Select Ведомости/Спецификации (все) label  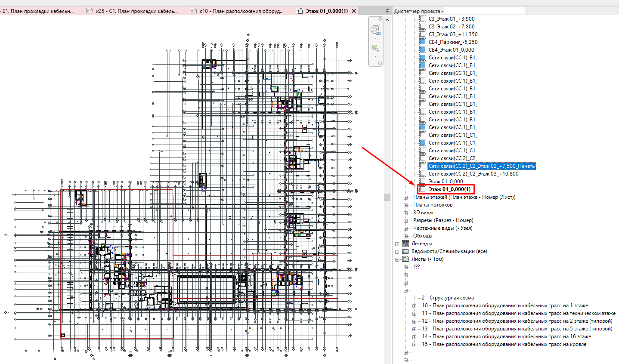pos(449,251)
